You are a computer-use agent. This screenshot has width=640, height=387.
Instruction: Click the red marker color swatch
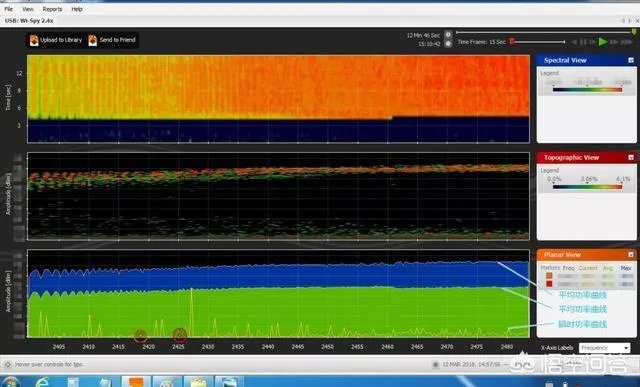(549, 284)
